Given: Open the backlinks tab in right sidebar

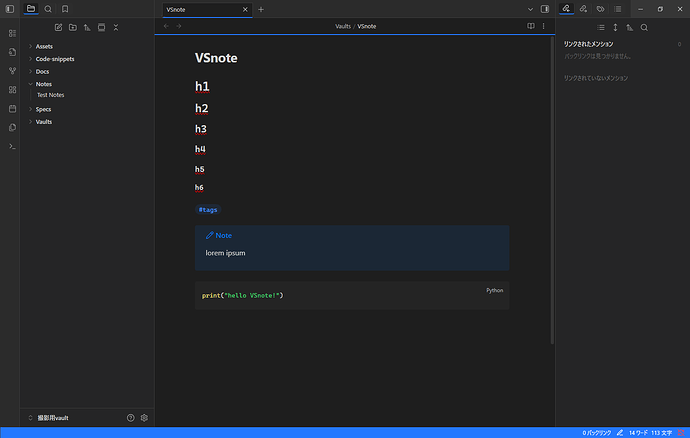Looking at the screenshot, I should coord(566,9).
